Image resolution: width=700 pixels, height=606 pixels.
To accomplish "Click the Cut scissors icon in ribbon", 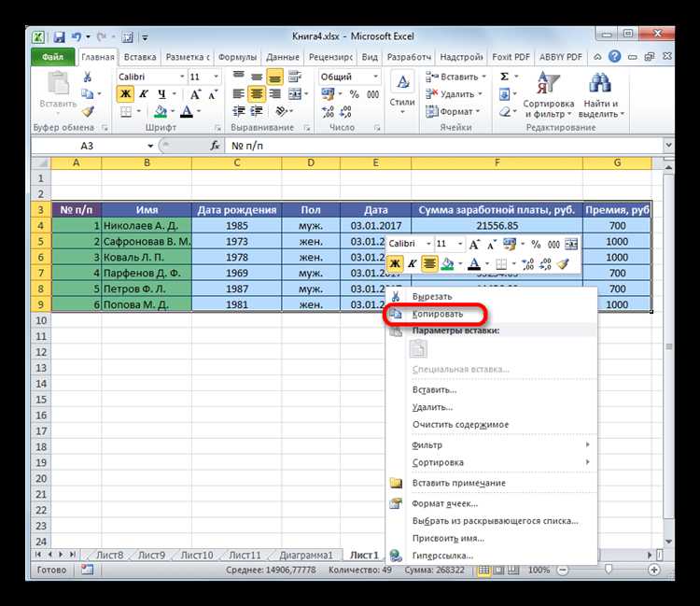I will click(88, 77).
